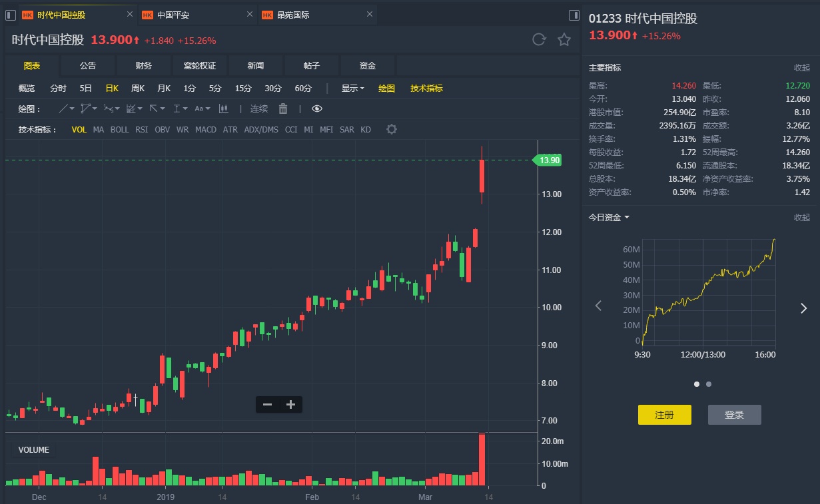This screenshot has height=504, width=820.
Task: Open the 公告 announcements tab
Action: [88, 65]
